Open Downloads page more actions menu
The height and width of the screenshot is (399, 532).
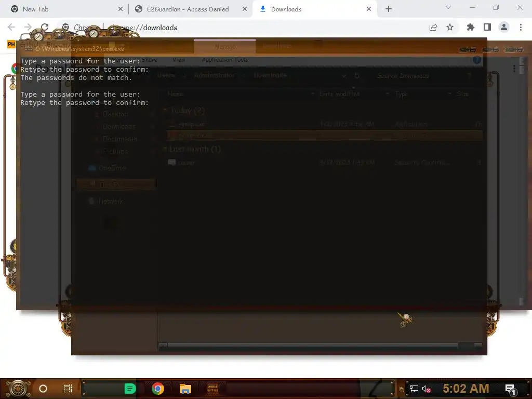click(x=514, y=69)
